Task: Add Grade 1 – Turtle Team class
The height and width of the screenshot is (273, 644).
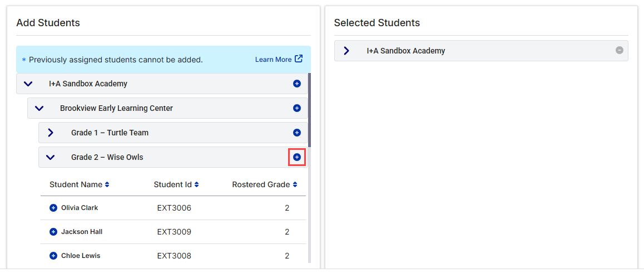Action: point(297,133)
